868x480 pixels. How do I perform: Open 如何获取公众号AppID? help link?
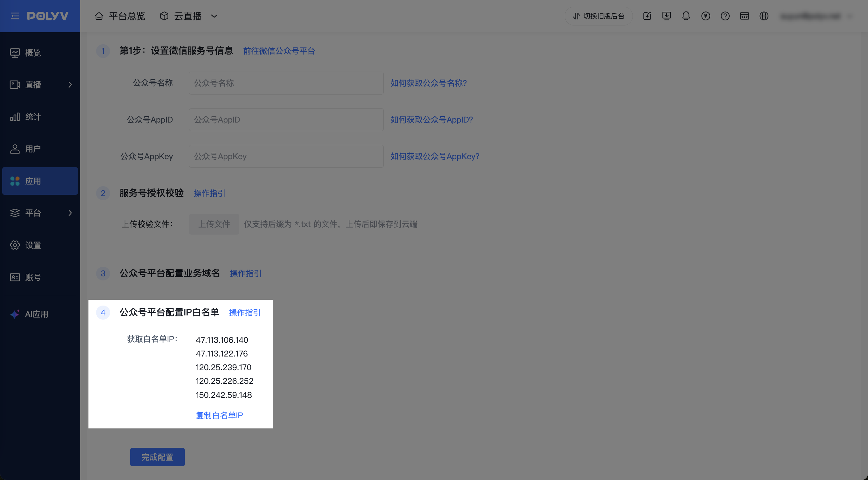pyautogui.click(x=432, y=120)
